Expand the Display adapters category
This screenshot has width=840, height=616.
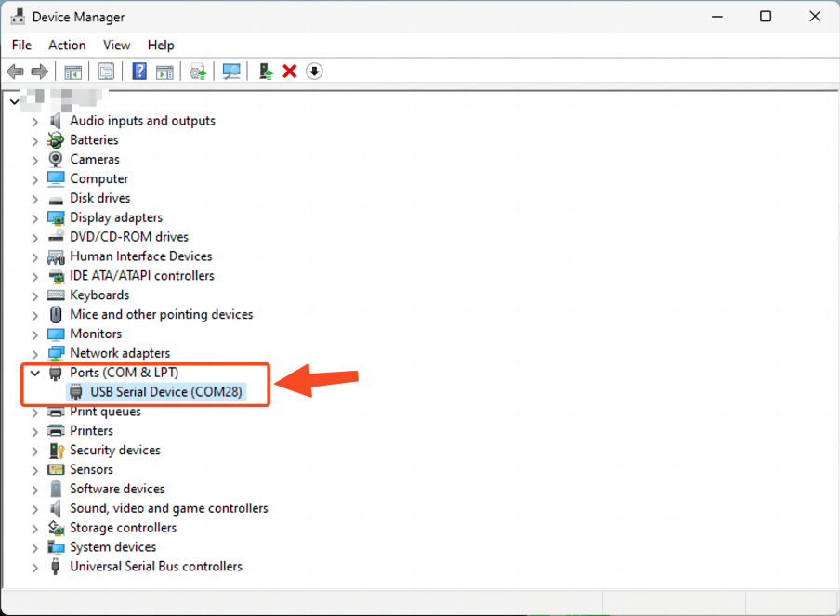(x=35, y=218)
